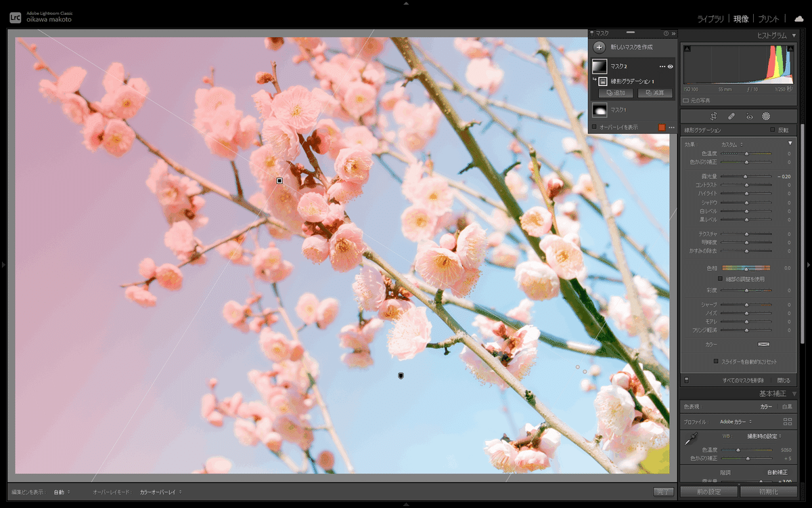Toggle the mask panel switch icon

click(x=686, y=380)
